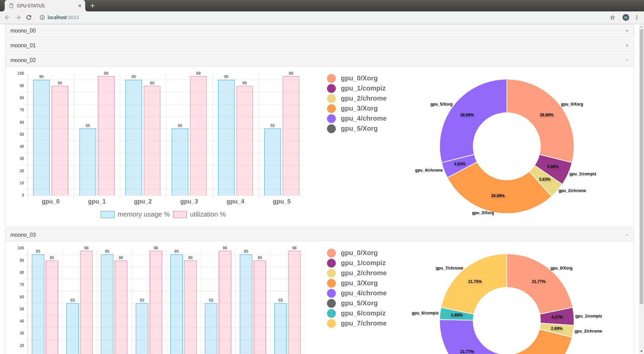Toggle gpu_1/compiz legend in moono_02

(356, 88)
